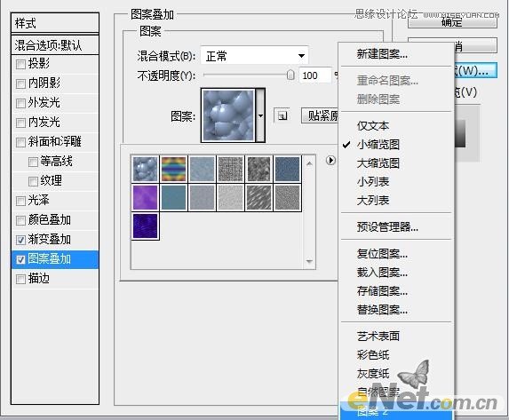The image size is (509, 420).
Task: Choose 载入图案 from the flyout menu
Action: [x=382, y=272]
